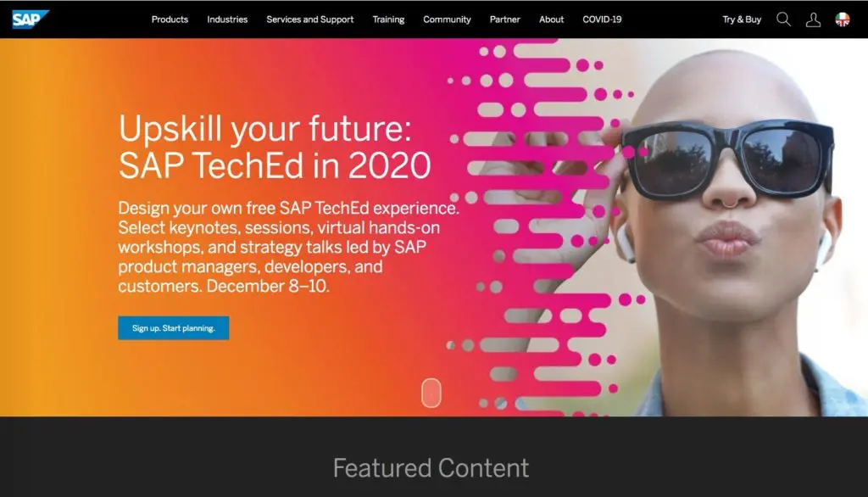Visit the COVID-19 link
Viewport: 868px width, 497px height.
602,20
